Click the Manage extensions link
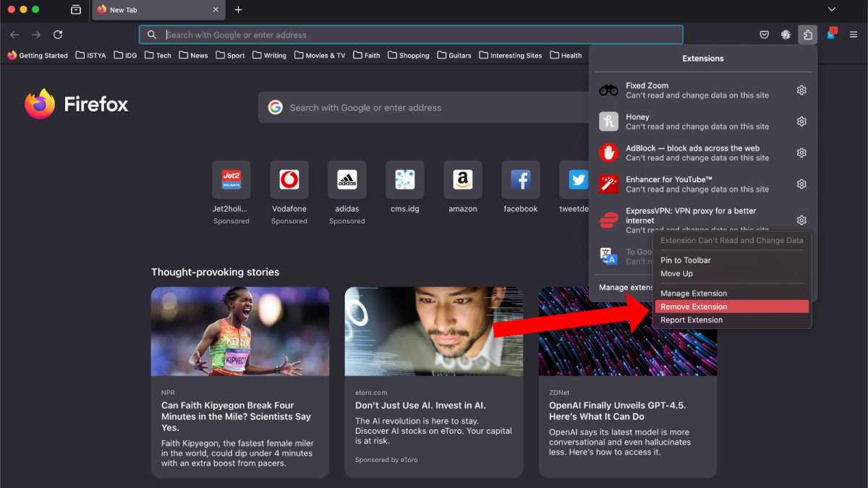 (x=624, y=287)
